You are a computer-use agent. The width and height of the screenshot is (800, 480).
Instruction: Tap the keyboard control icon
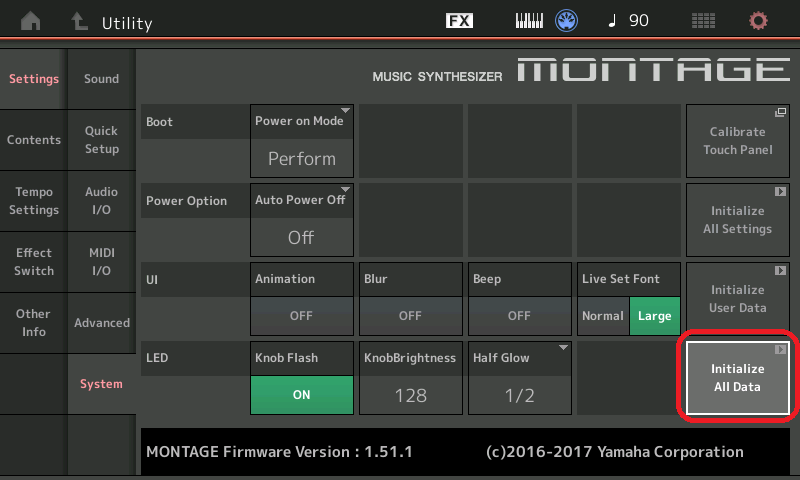pyautogui.click(x=532, y=21)
